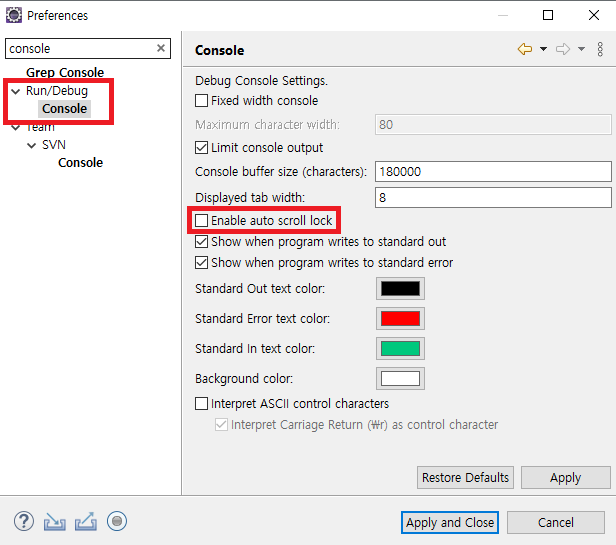Open Standard In text color picker
The height and width of the screenshot is (545, 616).
(x=400, y=349)
